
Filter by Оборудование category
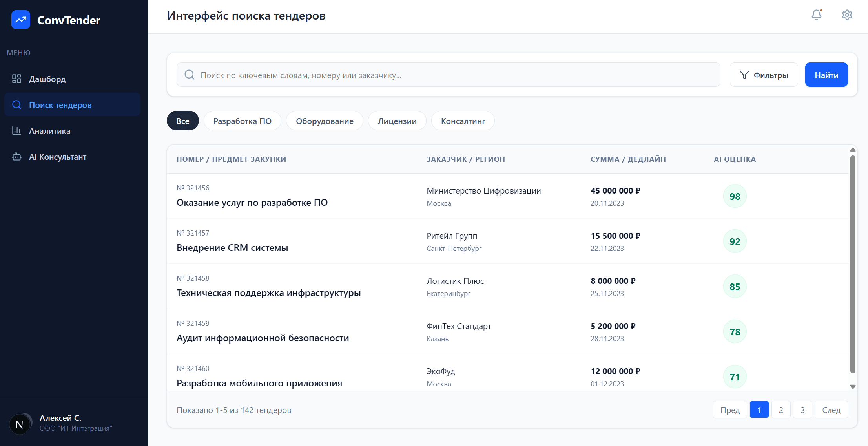pos(325,121)
